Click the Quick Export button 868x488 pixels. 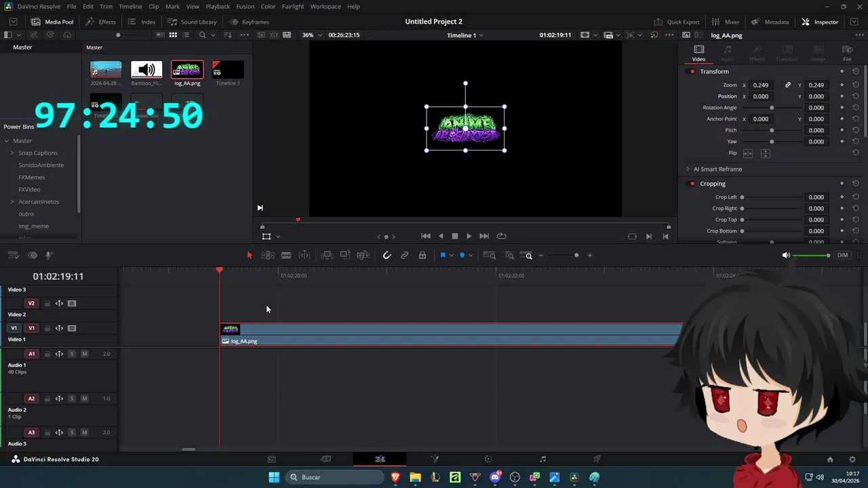tap(677, 22)
